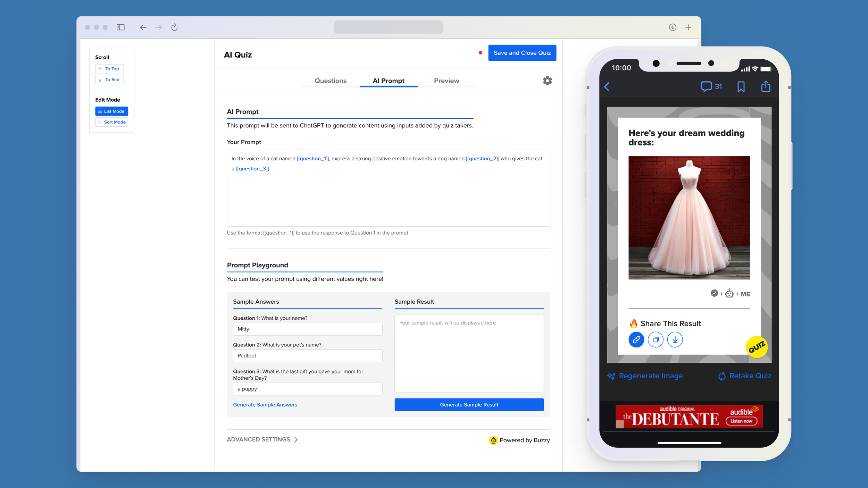Open the Preview tab

tap(446, 81)
